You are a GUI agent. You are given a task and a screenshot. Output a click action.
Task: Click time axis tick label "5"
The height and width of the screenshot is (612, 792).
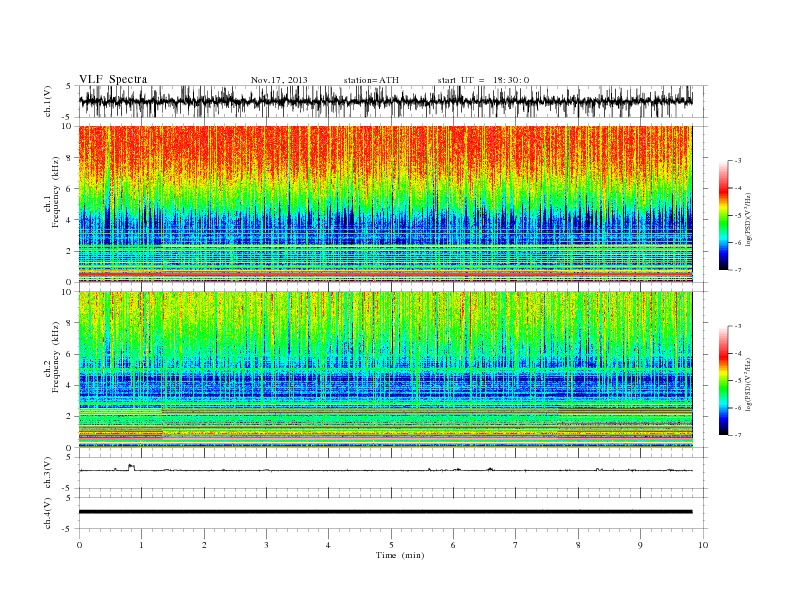pyautogui.click(x=391, y=545)
